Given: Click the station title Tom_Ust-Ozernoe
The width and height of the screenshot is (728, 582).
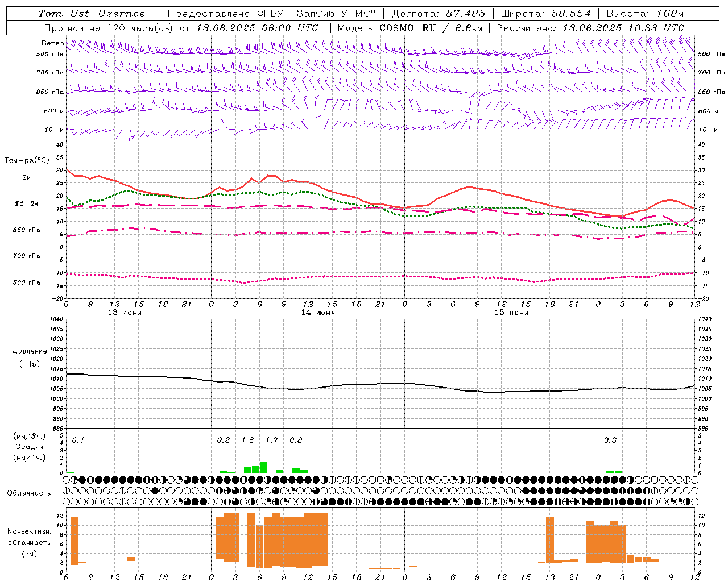Looking at the screenshot, I should (x=92, y=14).
